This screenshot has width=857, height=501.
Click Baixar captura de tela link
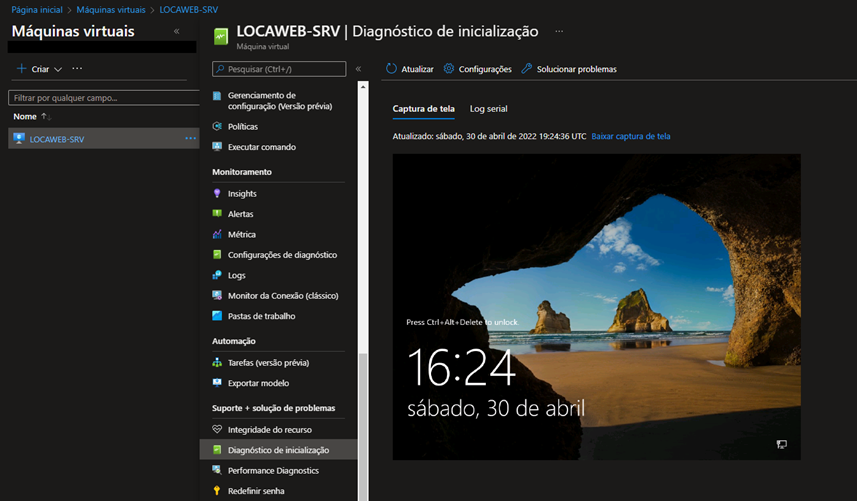631,136
